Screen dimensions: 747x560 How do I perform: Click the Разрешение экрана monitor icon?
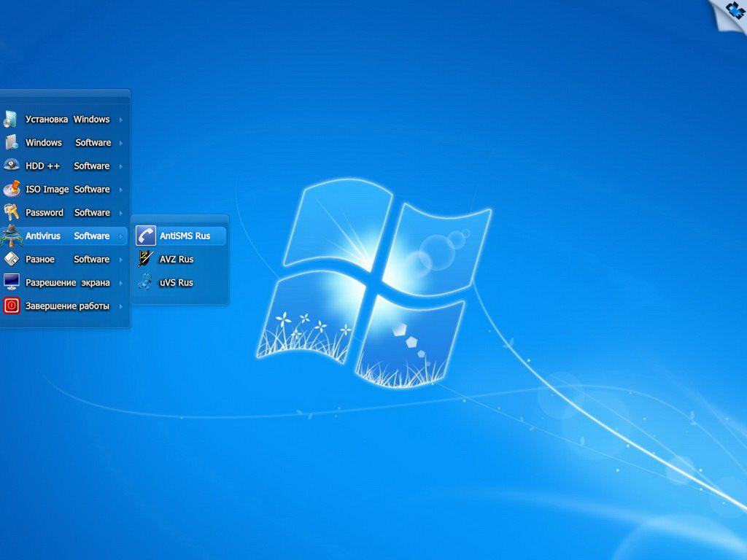12,282
